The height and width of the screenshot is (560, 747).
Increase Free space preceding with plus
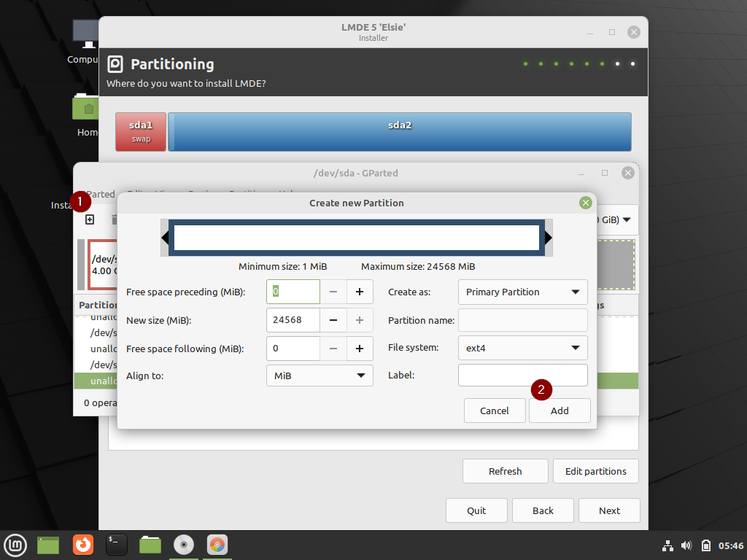(360, 292)
